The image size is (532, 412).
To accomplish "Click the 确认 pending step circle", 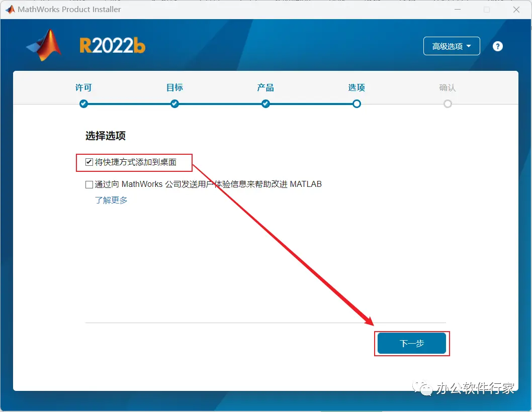I will click(448, 104).
